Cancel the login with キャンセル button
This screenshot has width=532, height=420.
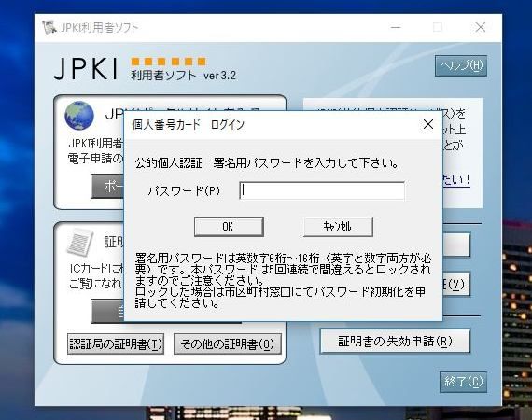pyautogui.click(x=338, y=227)
